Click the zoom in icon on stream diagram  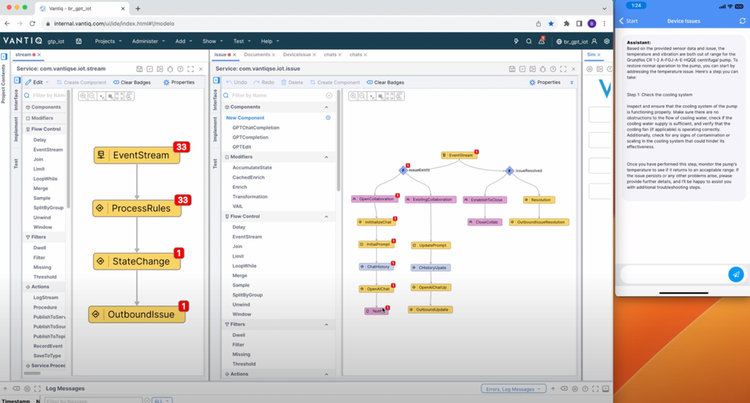click(x=84, y=97)
